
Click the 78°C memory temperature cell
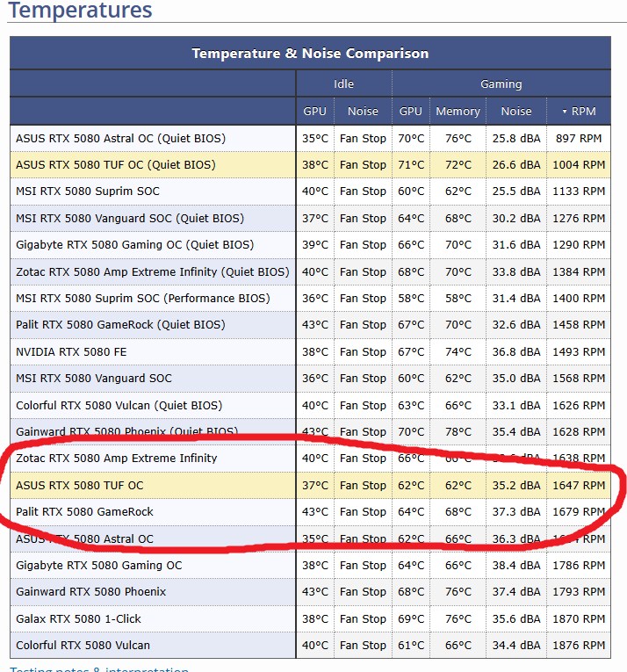(458, 432)
